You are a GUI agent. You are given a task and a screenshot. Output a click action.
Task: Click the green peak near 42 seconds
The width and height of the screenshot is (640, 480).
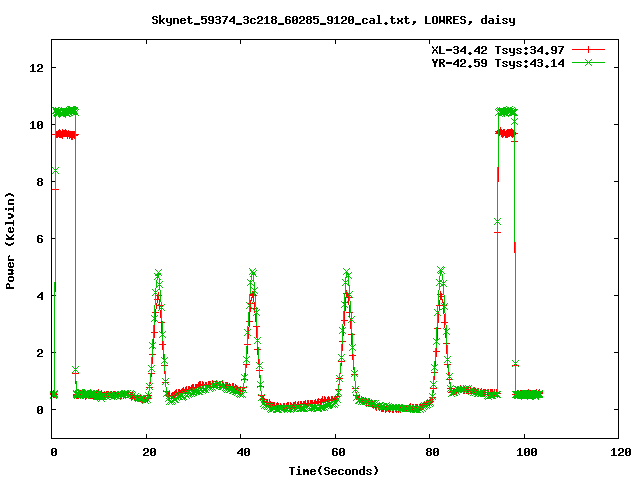253,272
